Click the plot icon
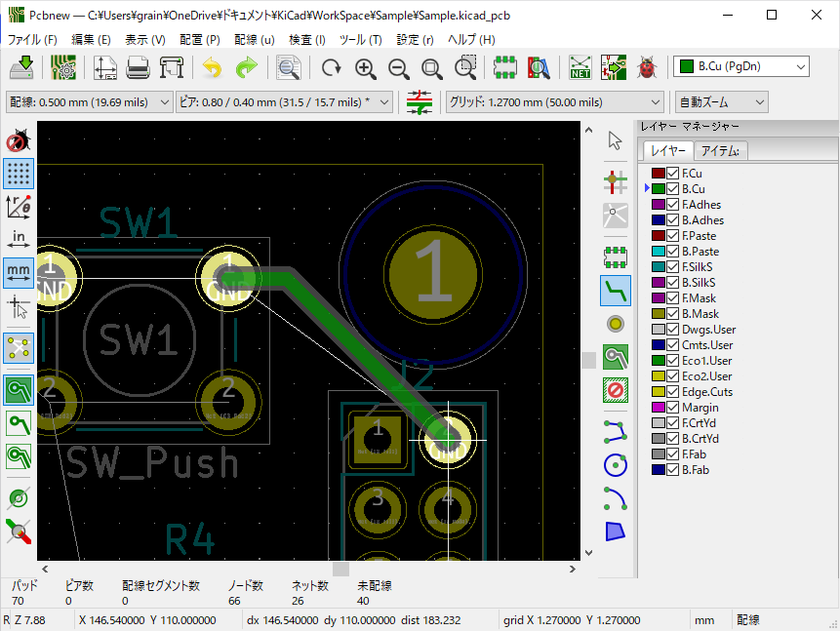This screenshot has height=631, width=840. (x=172, y=67)
